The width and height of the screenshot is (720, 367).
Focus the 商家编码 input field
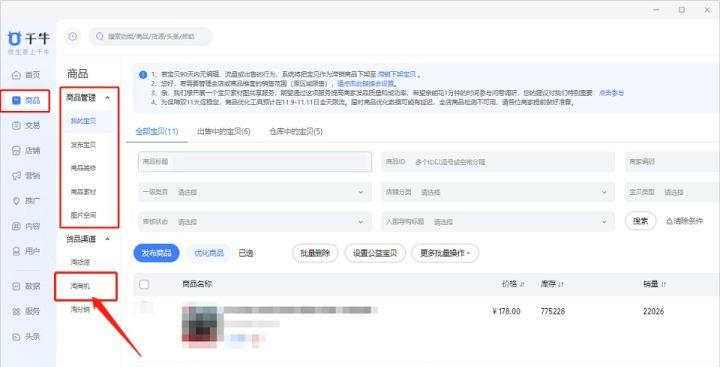(672, 162)
